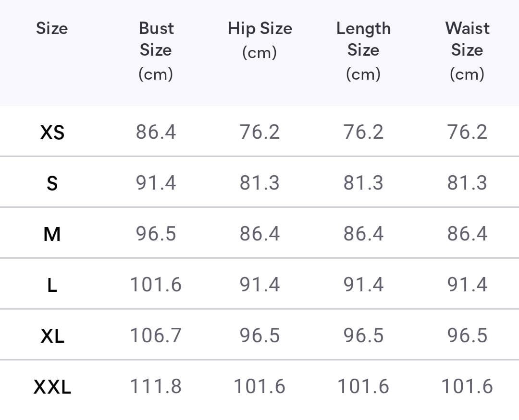Select the M size row label
519x420 pixels.
[x=52, y=234]
